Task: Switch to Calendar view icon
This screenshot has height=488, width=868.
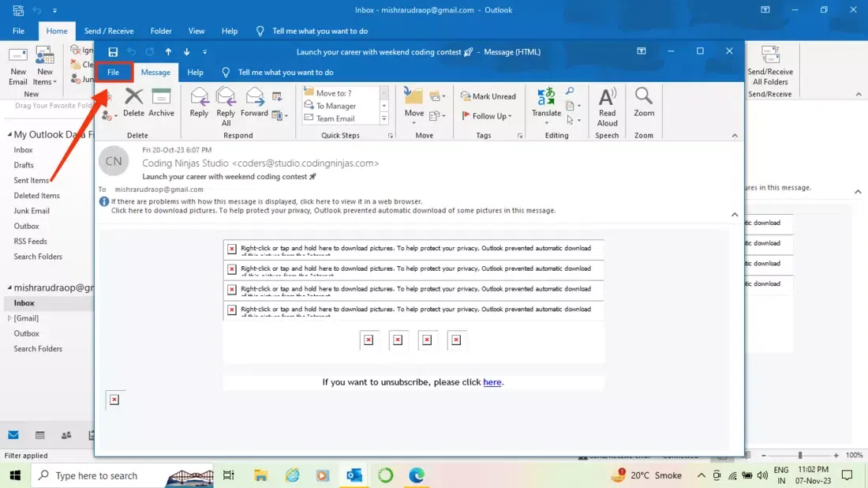Action: [40, 435]
